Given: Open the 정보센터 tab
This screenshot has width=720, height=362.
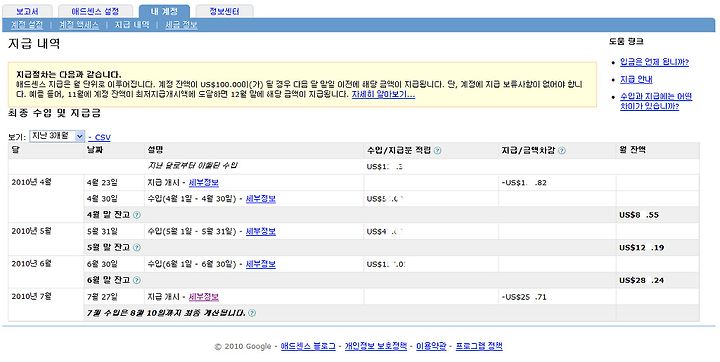Looking at the screenshot, I should coord(224,11).
